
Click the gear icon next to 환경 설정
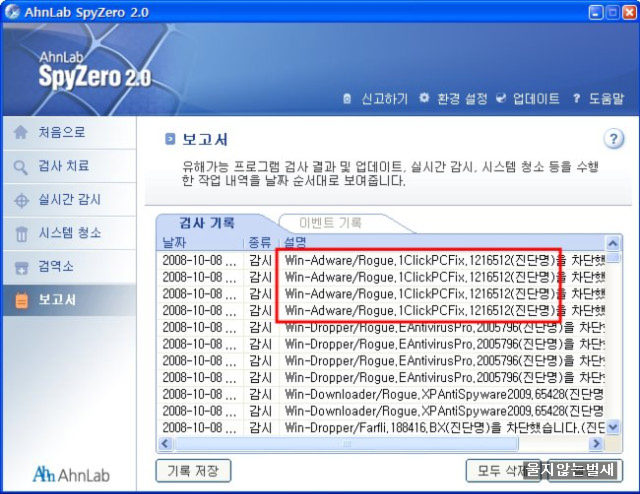pos(424,98)
